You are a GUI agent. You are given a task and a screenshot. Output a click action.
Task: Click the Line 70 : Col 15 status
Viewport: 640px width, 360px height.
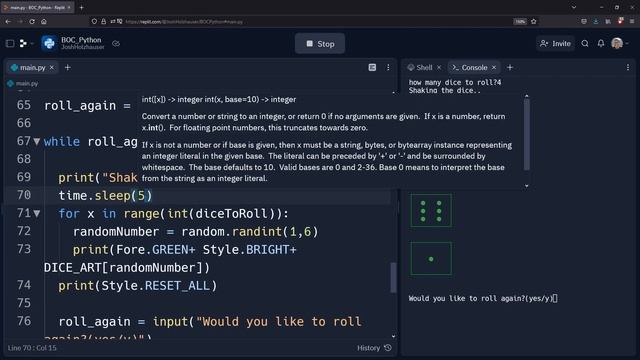[x=32, y=348]
